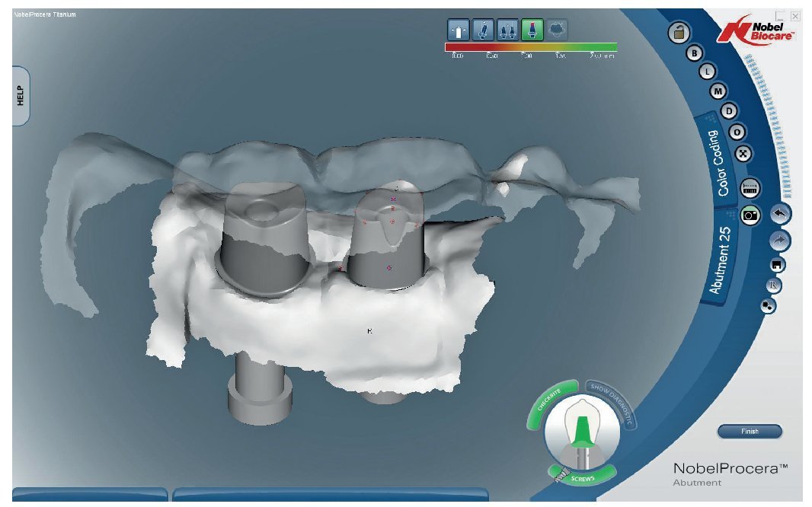This screenshot has height=507, width=812.
Task: Switch to the D distal view
Action: tap(729, 112)
